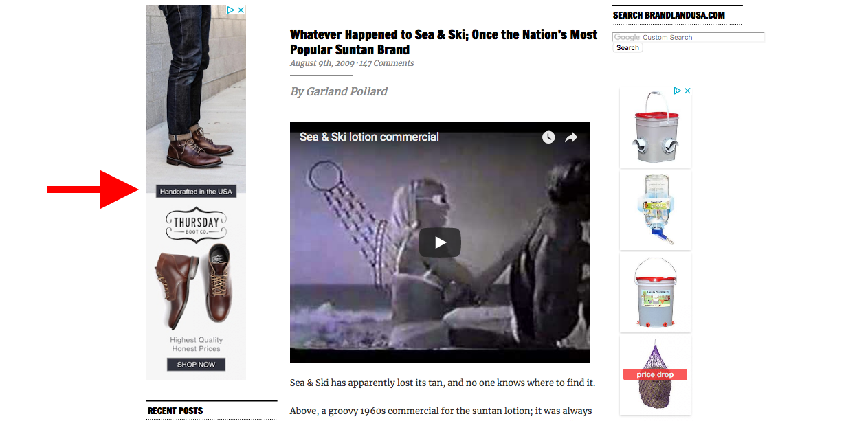Open AdChoices icon on right product ad

(x=678, y=91)
